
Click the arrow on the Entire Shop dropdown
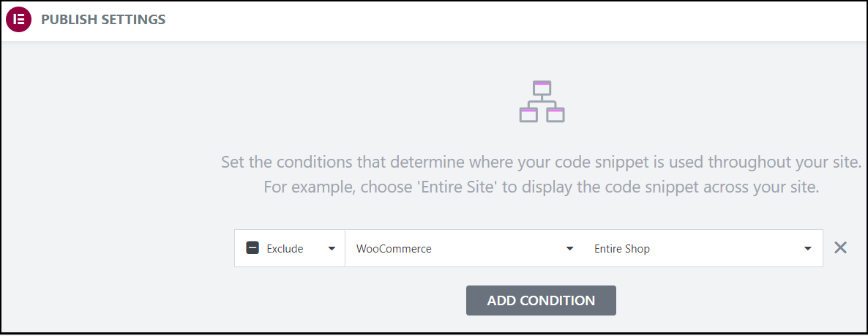point(808,249)
